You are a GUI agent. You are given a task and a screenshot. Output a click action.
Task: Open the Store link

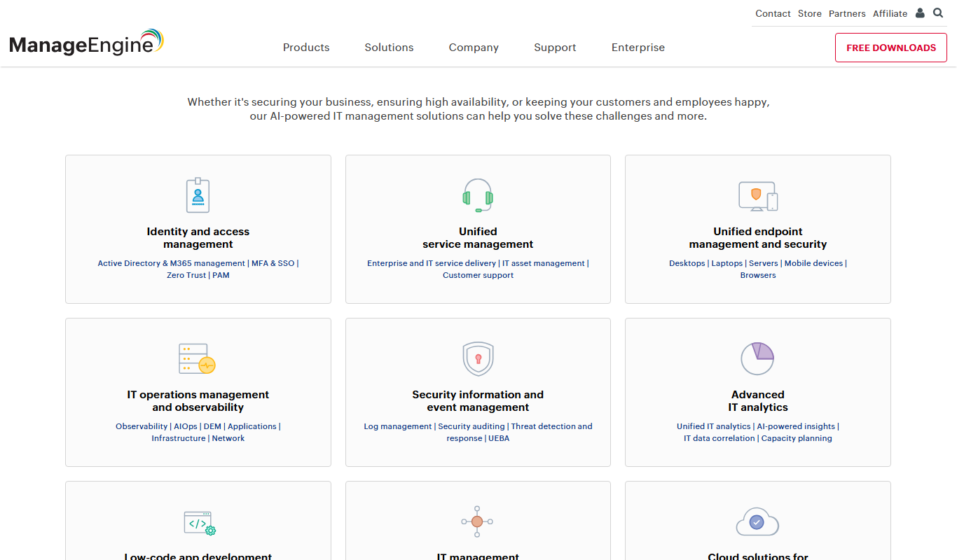point(810,13)
